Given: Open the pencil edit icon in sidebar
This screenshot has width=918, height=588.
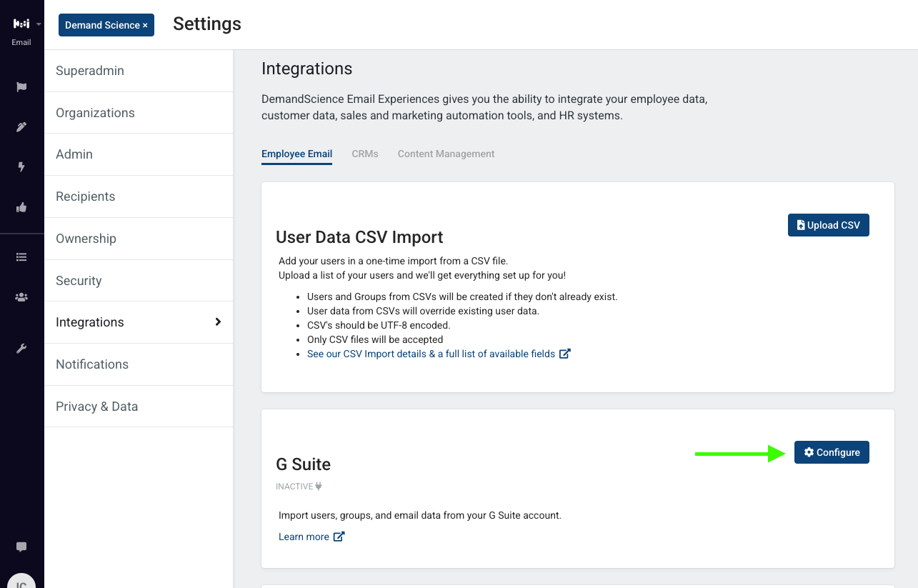Looking at the screenshot, I should point(21,127).
